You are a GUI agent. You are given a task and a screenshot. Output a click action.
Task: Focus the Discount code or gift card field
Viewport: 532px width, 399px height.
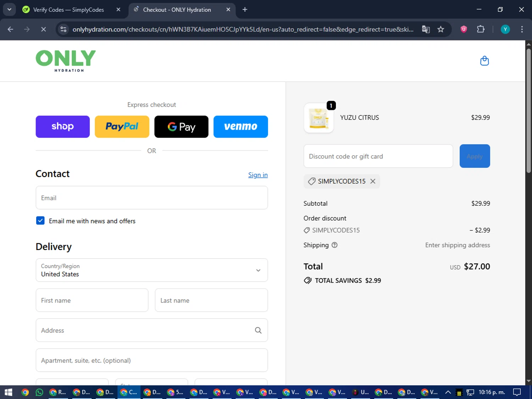pos(378,156)
